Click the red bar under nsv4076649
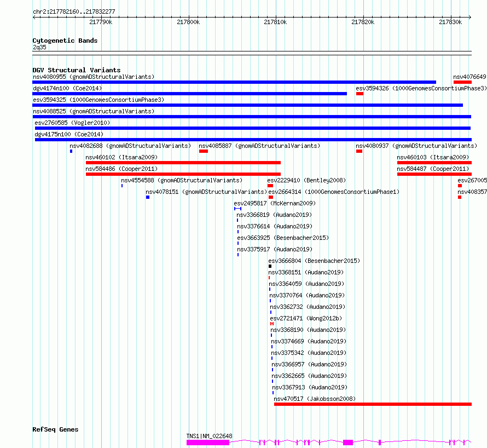This screenshot has width=487, height=448. coord(462,82)
